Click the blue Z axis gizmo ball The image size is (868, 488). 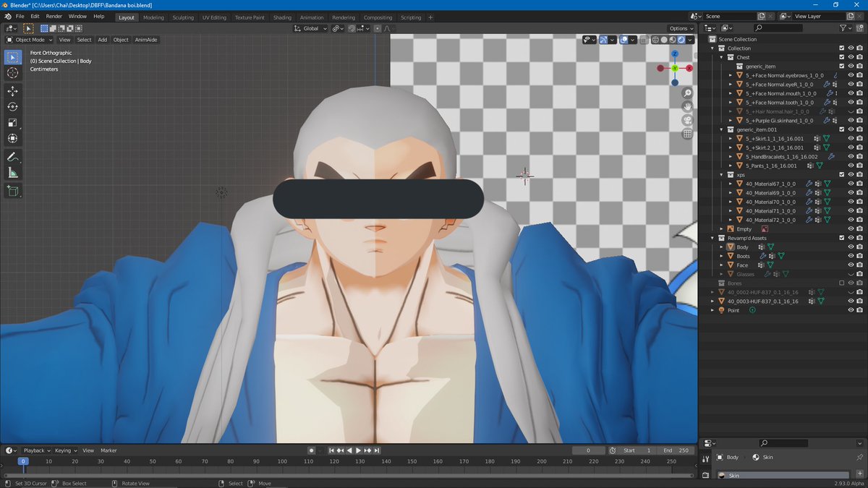click(x=675, y=53)
